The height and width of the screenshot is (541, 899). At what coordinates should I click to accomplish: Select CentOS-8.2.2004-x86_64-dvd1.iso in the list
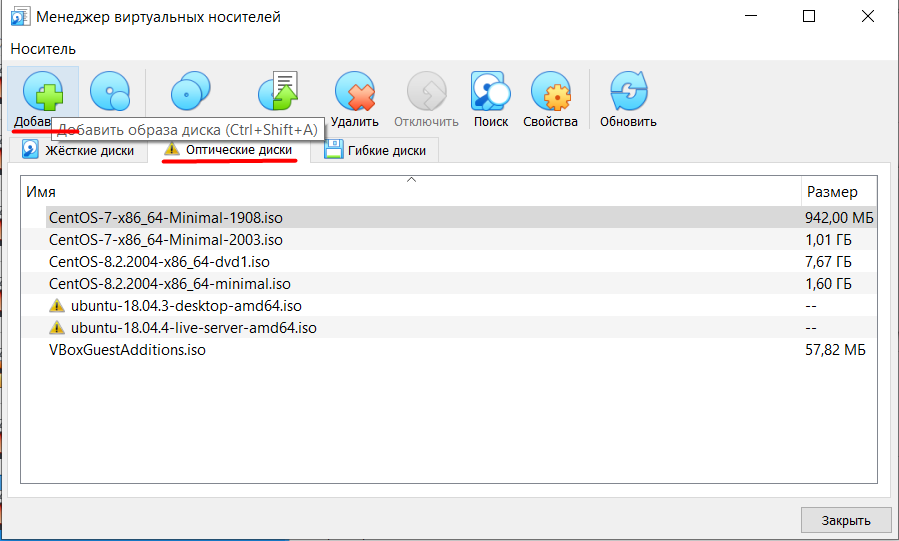click(449, 262)
